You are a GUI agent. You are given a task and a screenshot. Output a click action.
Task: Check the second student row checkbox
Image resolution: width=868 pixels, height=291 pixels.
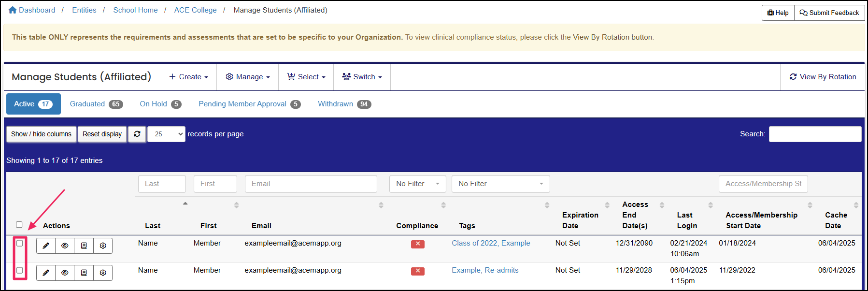tap(20, 270)
